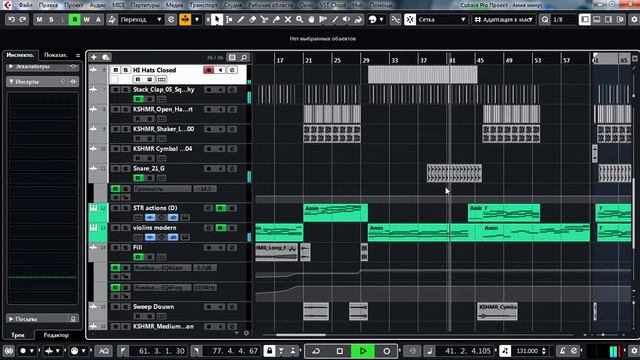Viewport: 640px width, 360px height.
Task: Open the Файл menu
Action: pos(25,5)
